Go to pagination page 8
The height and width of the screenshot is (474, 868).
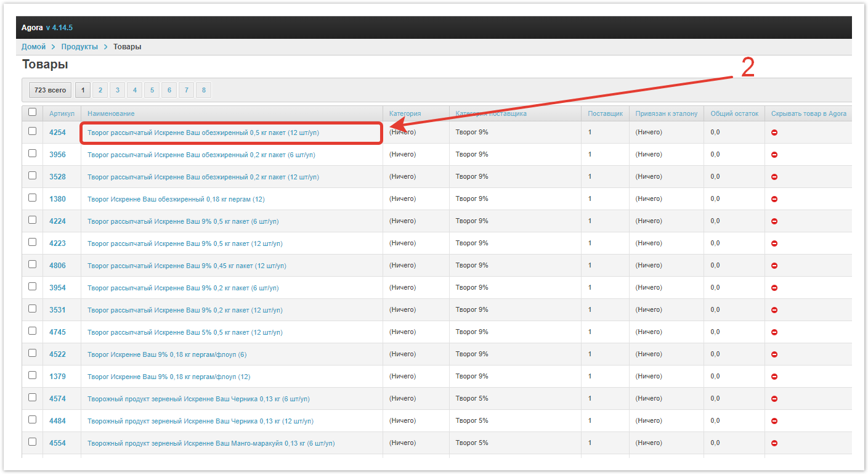pyautogui.click(x=204, y=90)
